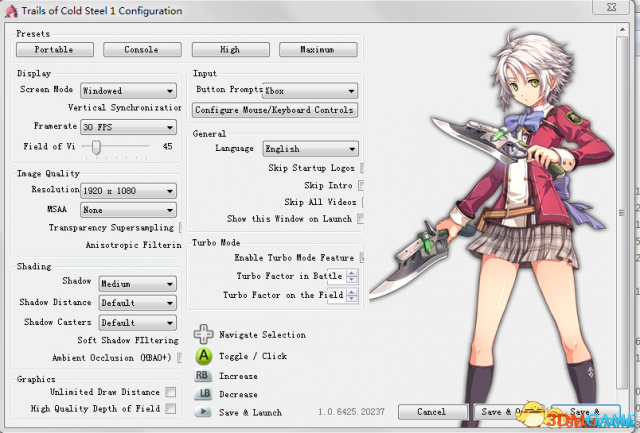Click the scrollbar up arrow

(x=622, y=30)
